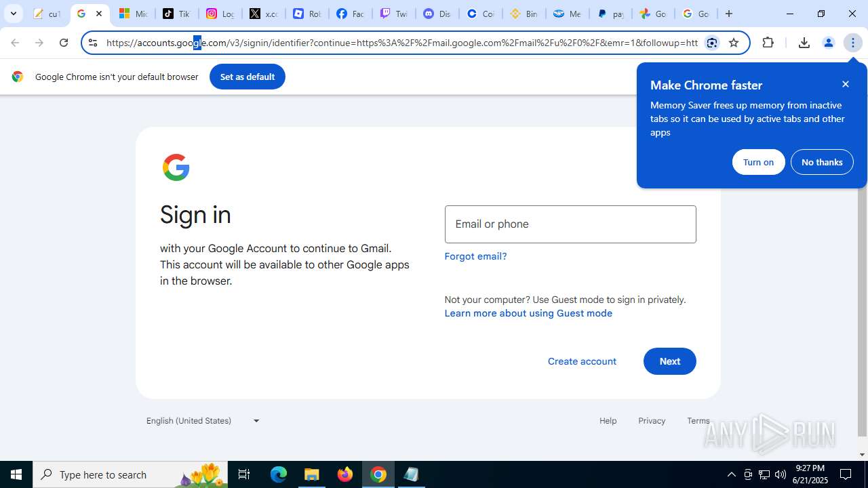Screen dimensions: 868x488
Task: Switch to the Discord tab
Action: coord(437,14)
